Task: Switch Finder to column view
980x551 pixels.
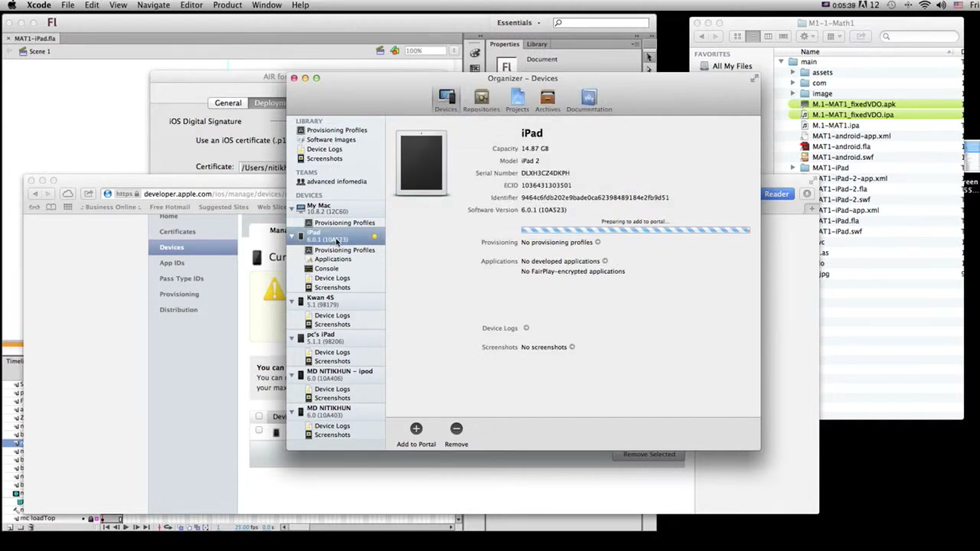Action: 768,37
